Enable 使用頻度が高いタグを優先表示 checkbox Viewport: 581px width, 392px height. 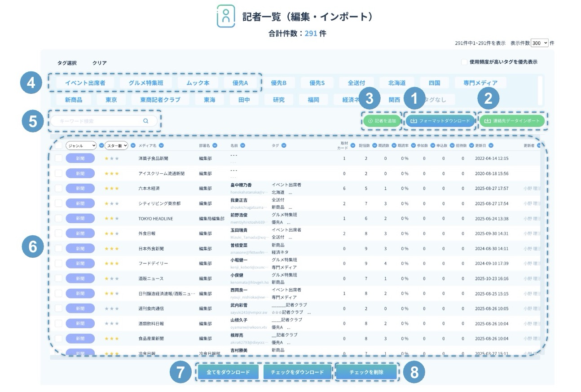coord(464,62)
